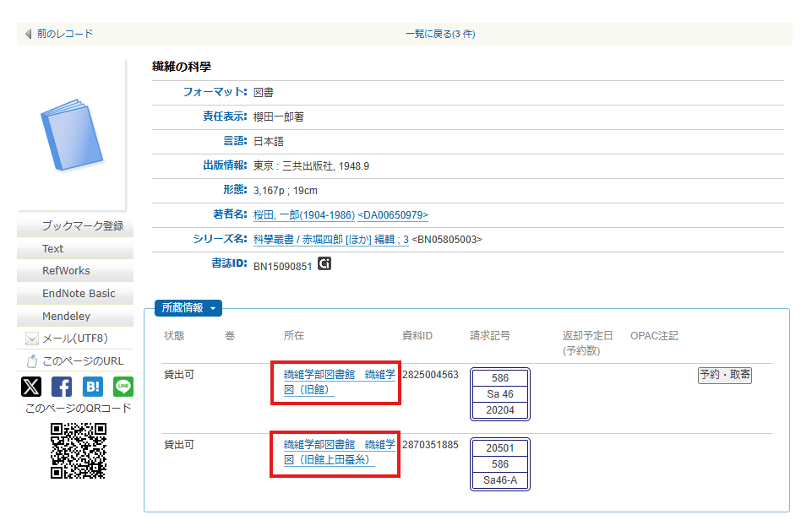Expand the 所蔵情報 dropdown
Screen dimensions: 812x531
[188, 308]
